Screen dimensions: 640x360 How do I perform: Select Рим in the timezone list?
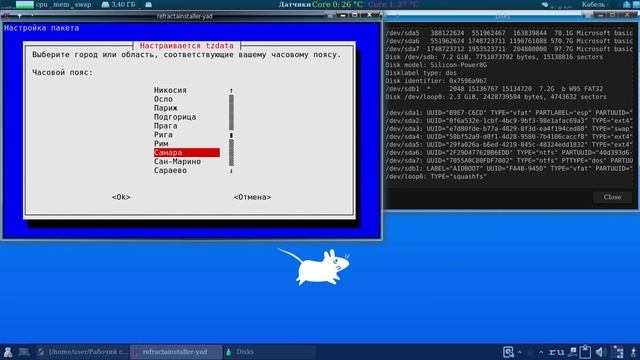[x=161, y=144]
